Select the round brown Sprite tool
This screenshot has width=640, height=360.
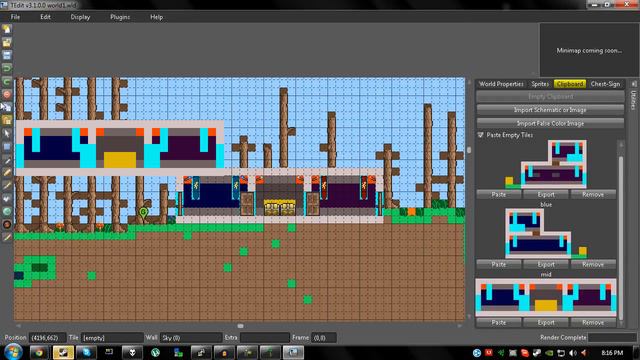coord(7,224)
